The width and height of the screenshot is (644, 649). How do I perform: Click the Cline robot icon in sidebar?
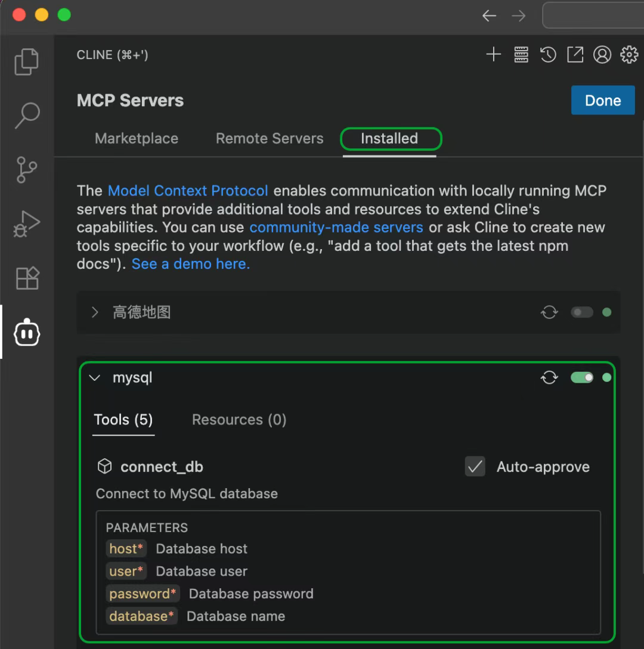click(x=27, y=333)
